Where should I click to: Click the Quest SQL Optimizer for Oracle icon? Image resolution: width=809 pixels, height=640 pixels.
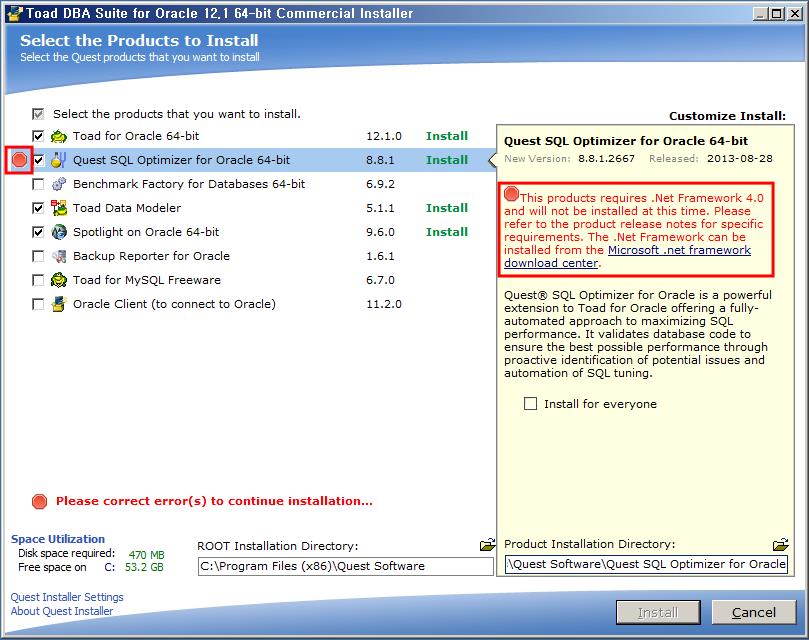(56, 160)
